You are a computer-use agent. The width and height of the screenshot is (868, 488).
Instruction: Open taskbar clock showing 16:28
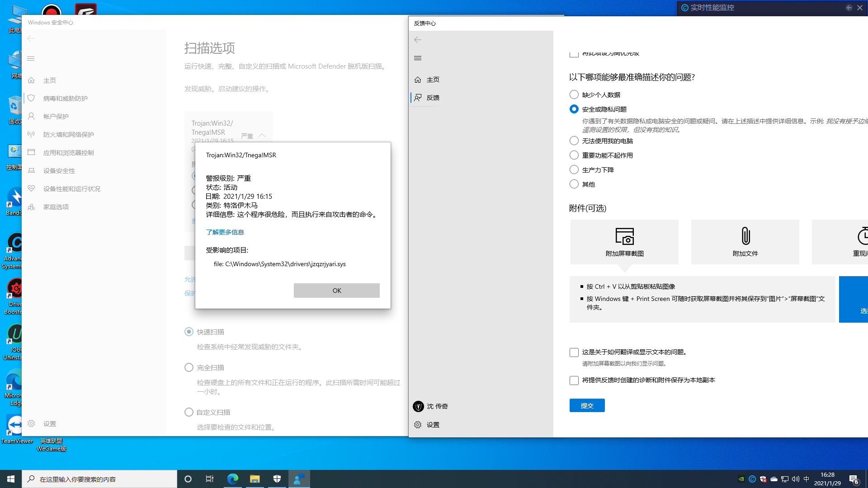pyautogui.click(x=827, y=479)
